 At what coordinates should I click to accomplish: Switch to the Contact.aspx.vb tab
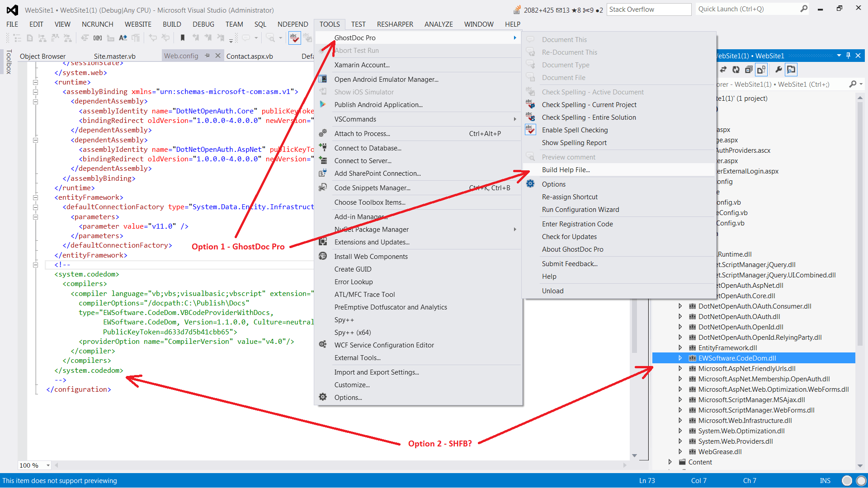pyautogui.click(x=250, y=56)
